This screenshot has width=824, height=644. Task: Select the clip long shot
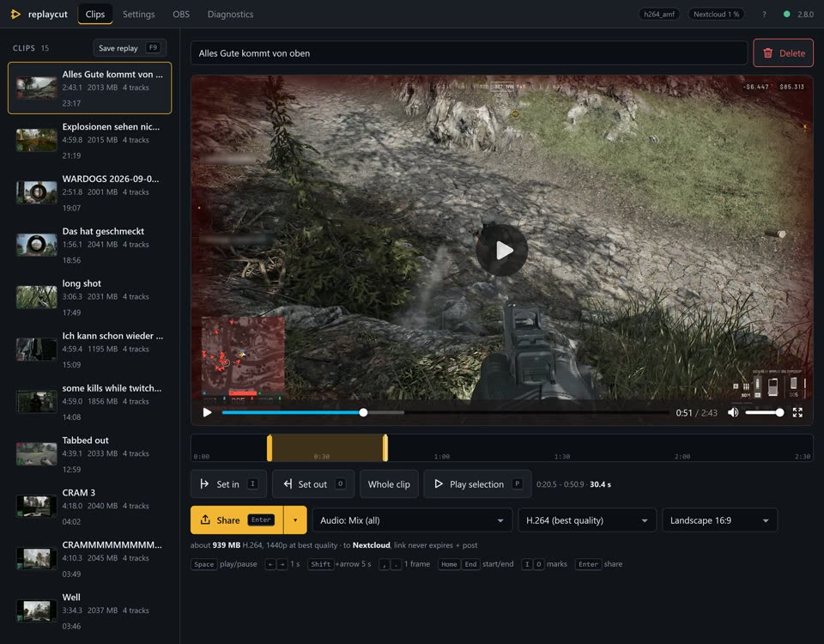[x=90, y=297]
